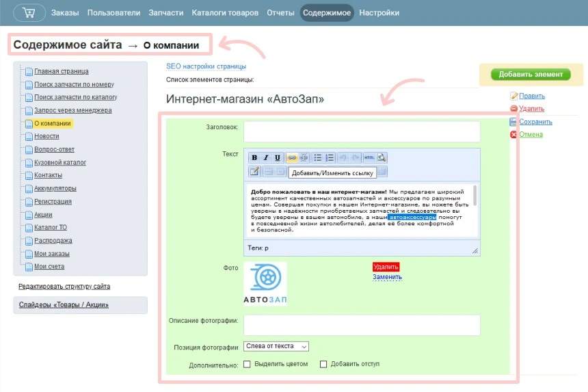The width and height of the screenshot is (588, 392).
Task: Open the Запчасти menu
Action: (x=165, y=13)
